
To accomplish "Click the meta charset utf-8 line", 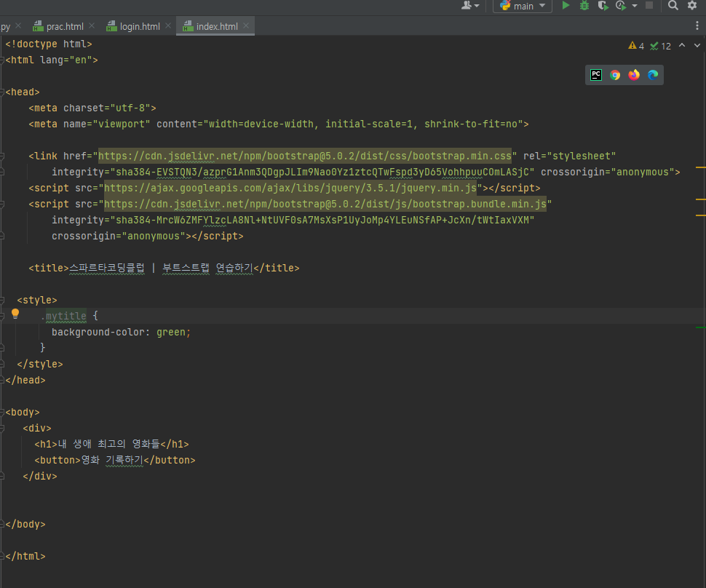I will pos(92,108).
